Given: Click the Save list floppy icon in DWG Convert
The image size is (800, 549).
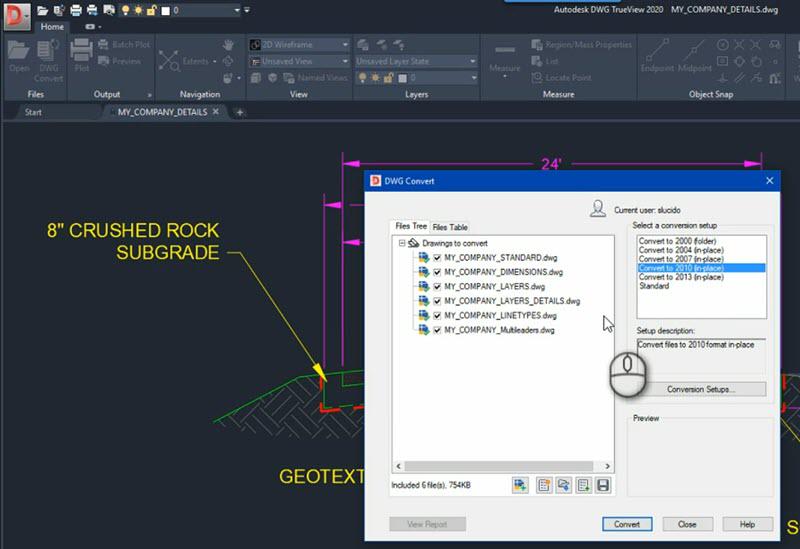Looking at the screenshot, I should click(603, 485).
